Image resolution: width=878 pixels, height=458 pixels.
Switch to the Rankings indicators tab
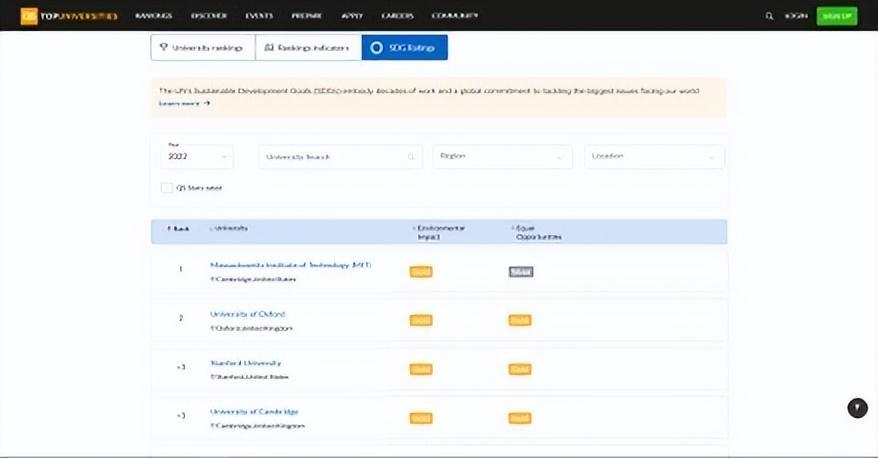click(308, 47)
